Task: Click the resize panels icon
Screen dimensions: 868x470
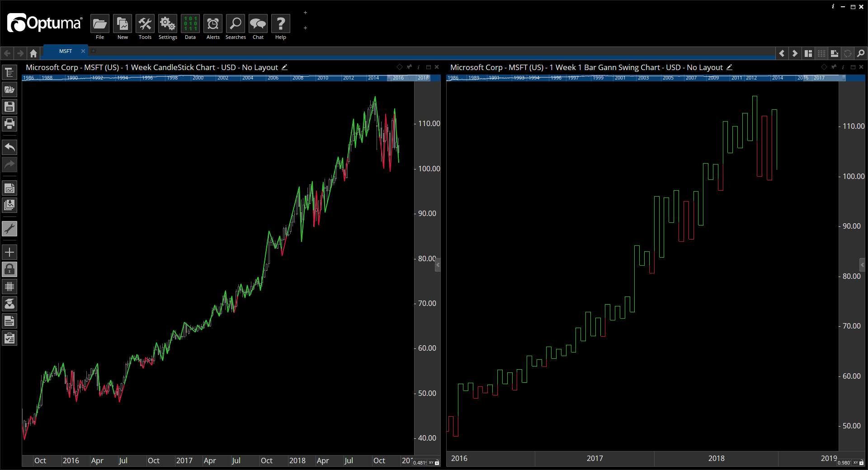Action: (x=835, y=53)
